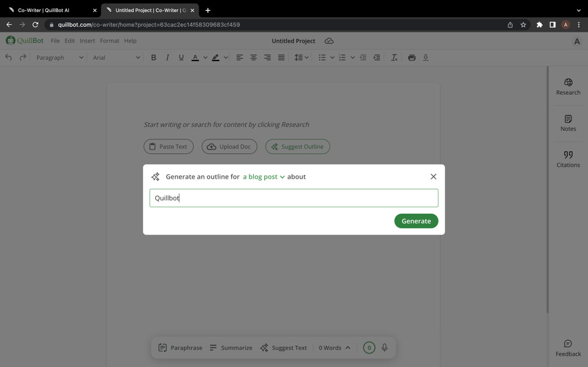
Task: Open the Notes panel
Action: 568,123
